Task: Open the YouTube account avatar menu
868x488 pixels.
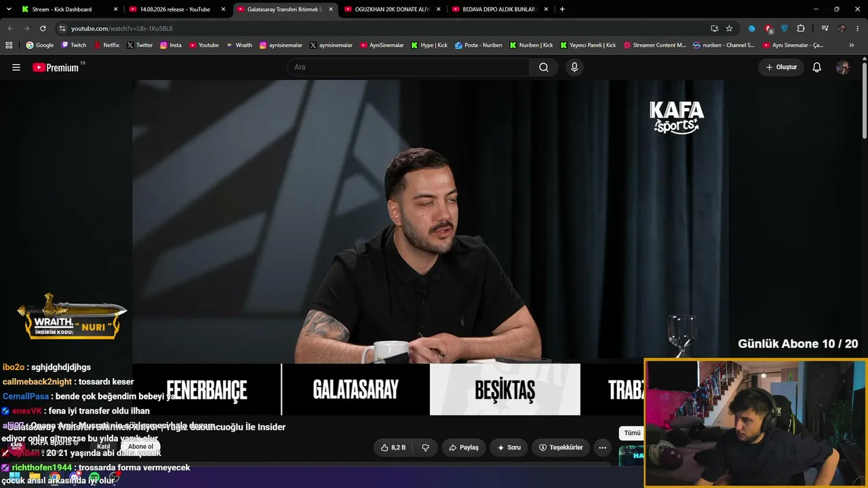Action: [x=843, y=67]
